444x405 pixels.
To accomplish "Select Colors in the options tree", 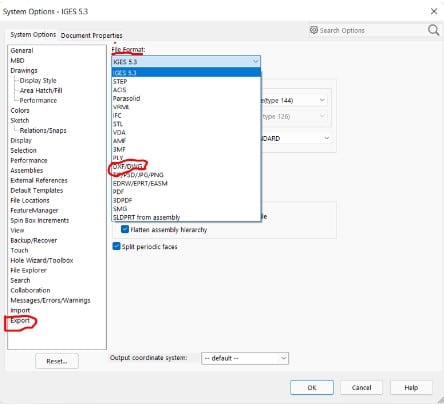I will (20, 111).
